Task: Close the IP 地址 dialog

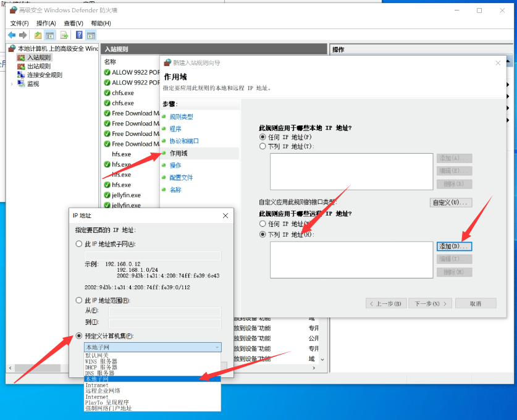Action: pos(225,216)
